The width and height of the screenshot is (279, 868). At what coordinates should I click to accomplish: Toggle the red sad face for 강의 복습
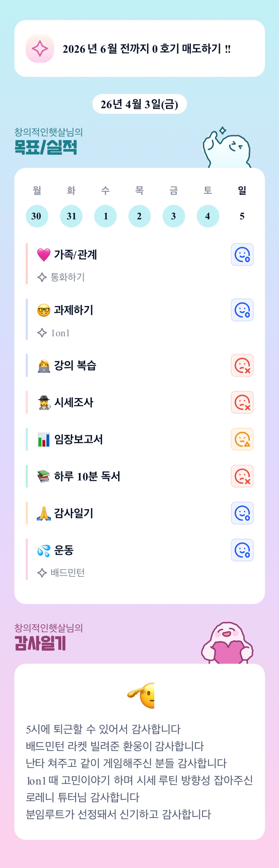(242, 365)
